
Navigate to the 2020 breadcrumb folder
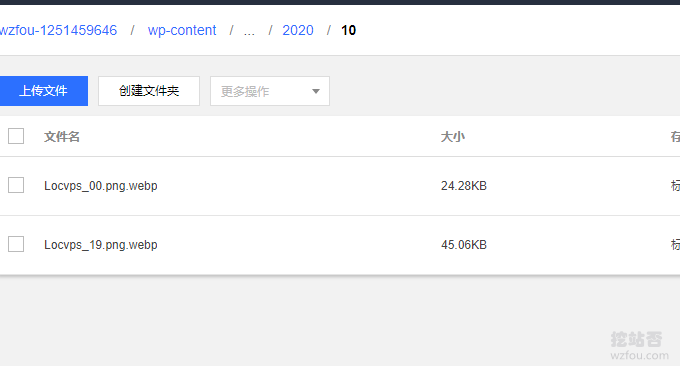(x=298, y=30)
